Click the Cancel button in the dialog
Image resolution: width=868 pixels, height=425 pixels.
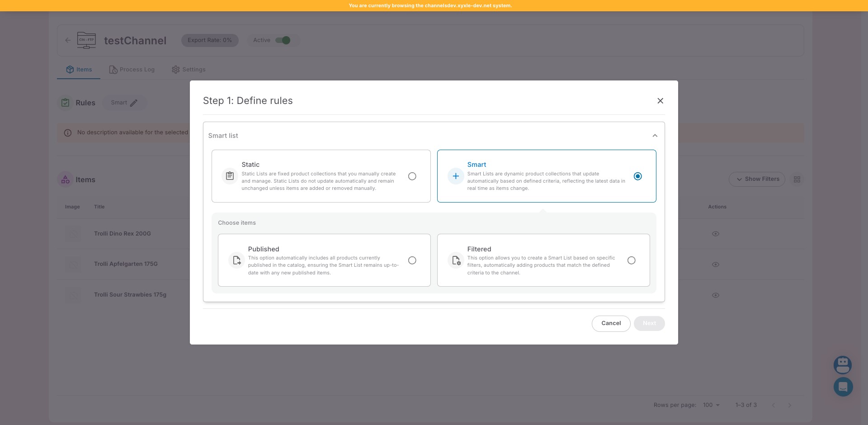611,323
